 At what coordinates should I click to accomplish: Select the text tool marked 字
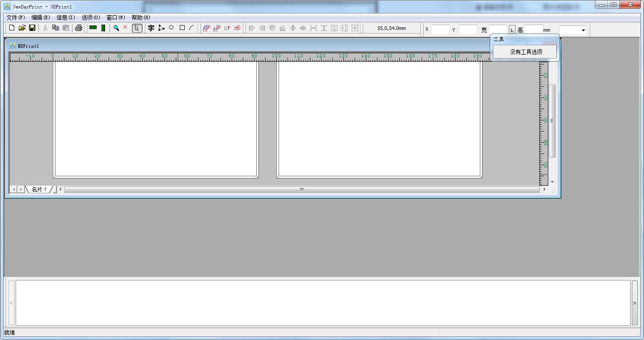tap(151, 28)
